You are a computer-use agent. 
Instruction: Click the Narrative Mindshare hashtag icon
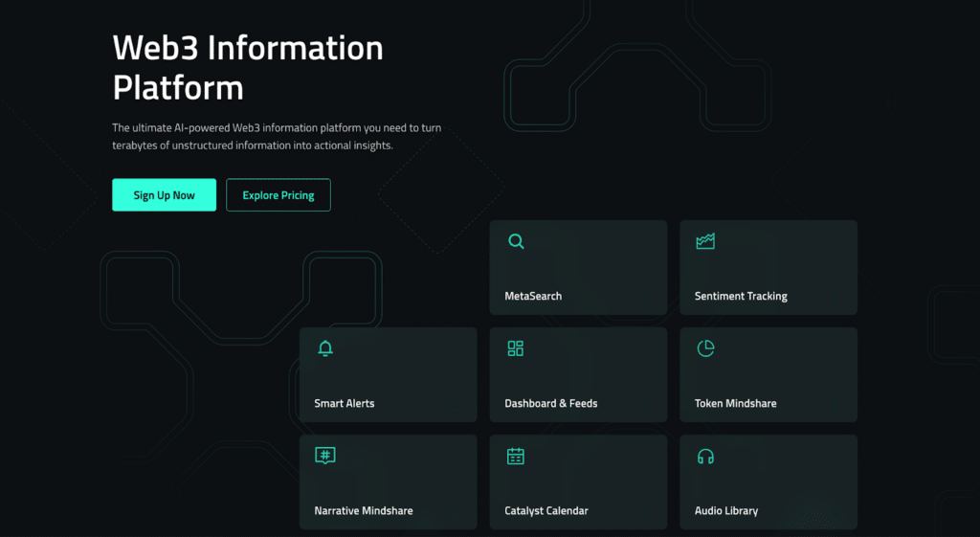(325, 456)
